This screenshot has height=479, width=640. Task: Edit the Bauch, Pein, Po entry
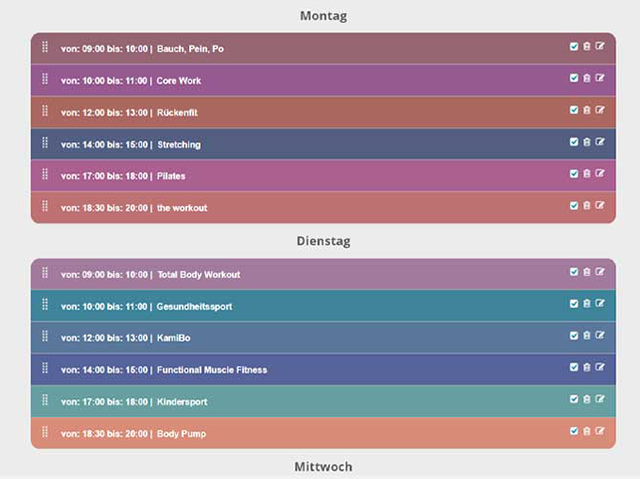[x=600, y=46]
